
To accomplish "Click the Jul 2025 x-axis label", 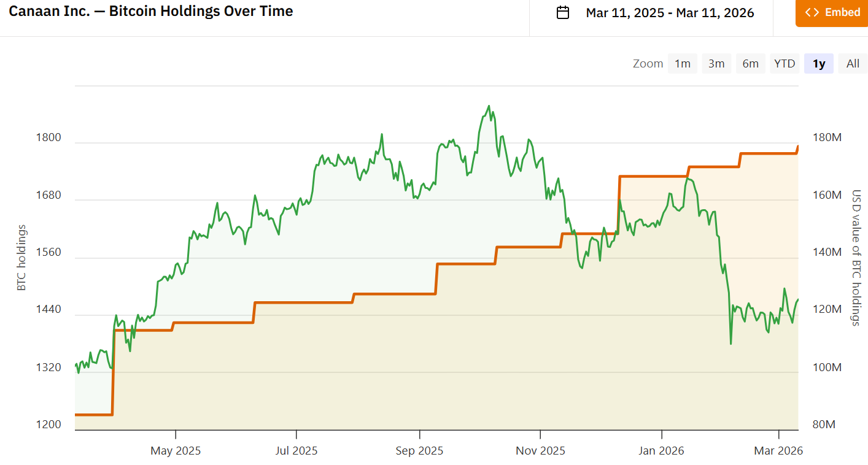I will [x=296, y=451].
